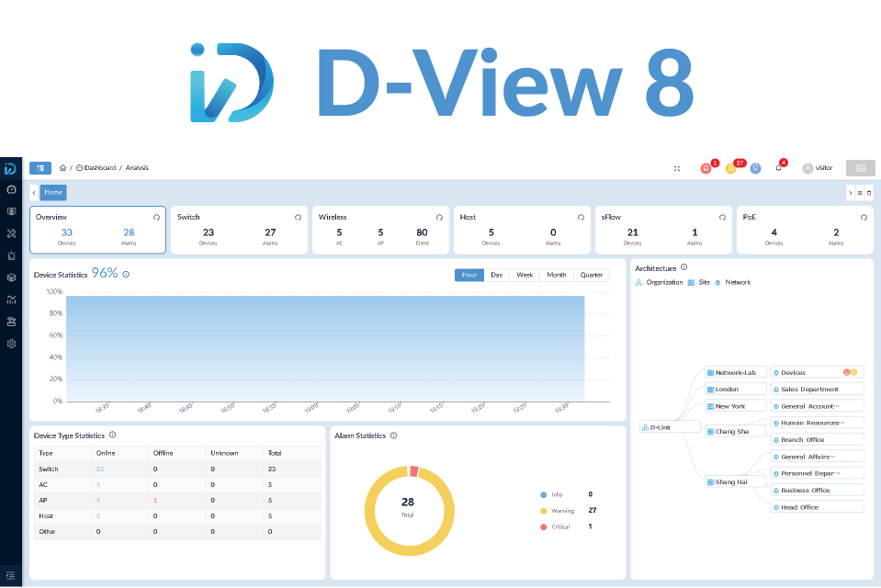The image size is (881, 588).
Task: Select the Head Office network node
Action: click(x=817, y=507)
